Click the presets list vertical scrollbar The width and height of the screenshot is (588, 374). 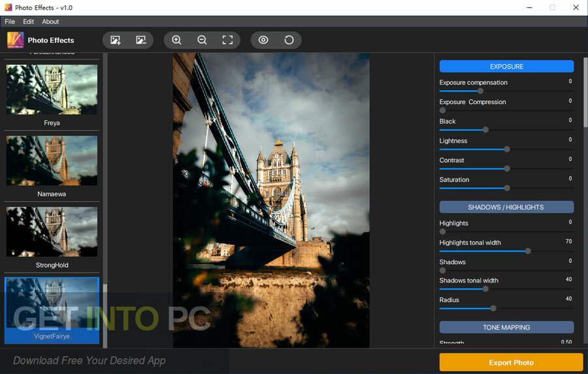105,316
